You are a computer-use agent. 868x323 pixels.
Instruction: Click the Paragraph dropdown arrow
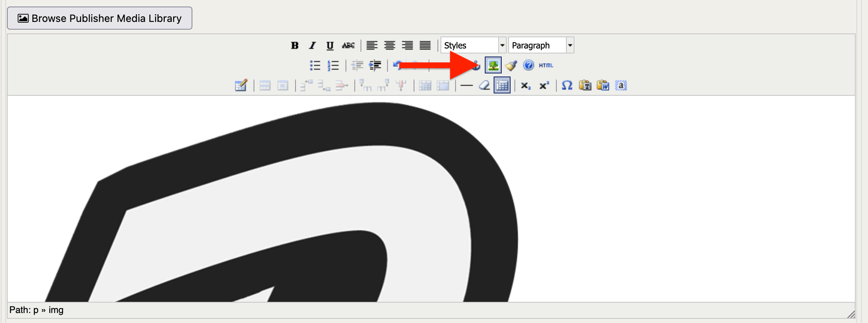570,45
